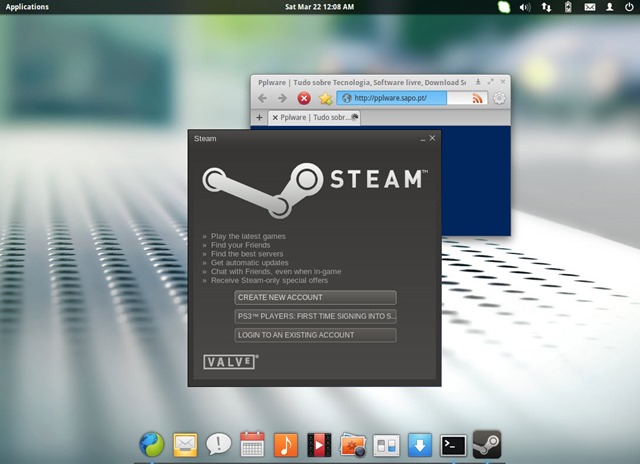This screenshot has height=464, width=640.
Task: Click the Valve logo in Steam window
Action: [231, 362]
